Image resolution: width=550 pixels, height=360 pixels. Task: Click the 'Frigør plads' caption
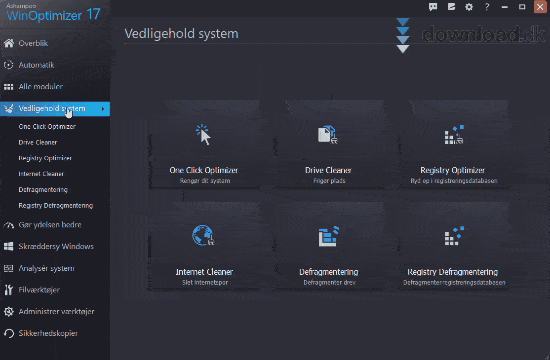point(329,181)
